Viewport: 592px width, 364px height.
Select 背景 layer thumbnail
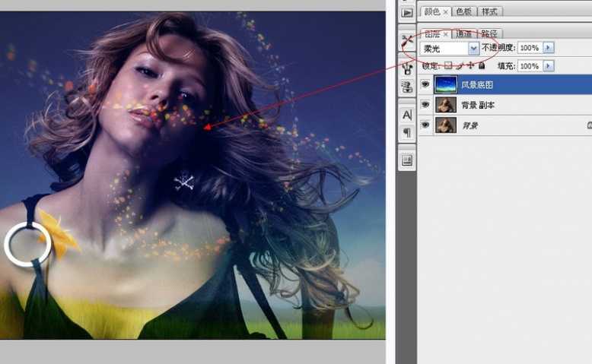(445, 125)
